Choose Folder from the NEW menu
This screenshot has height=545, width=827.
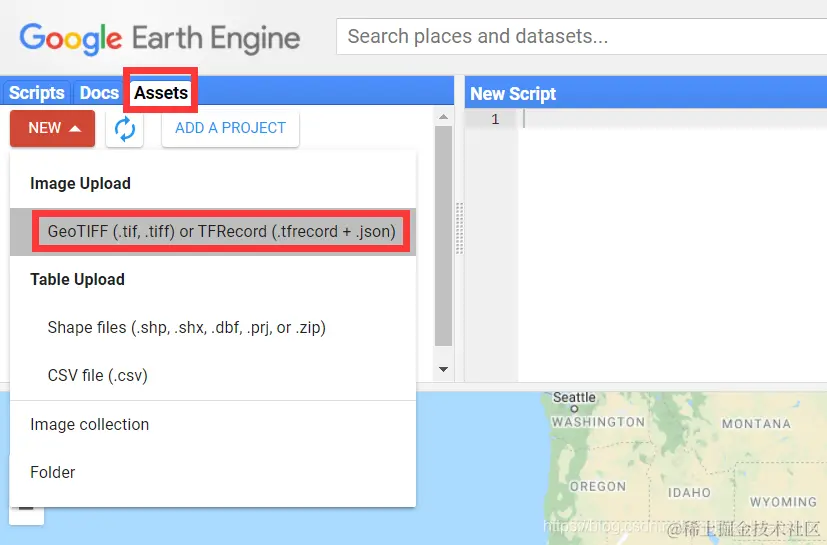213,472
